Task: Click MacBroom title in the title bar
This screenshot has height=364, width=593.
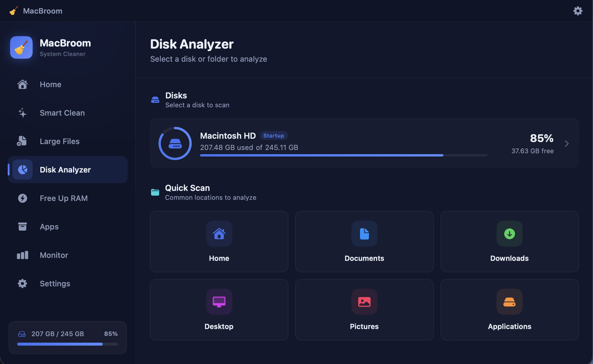Action: 43,11
